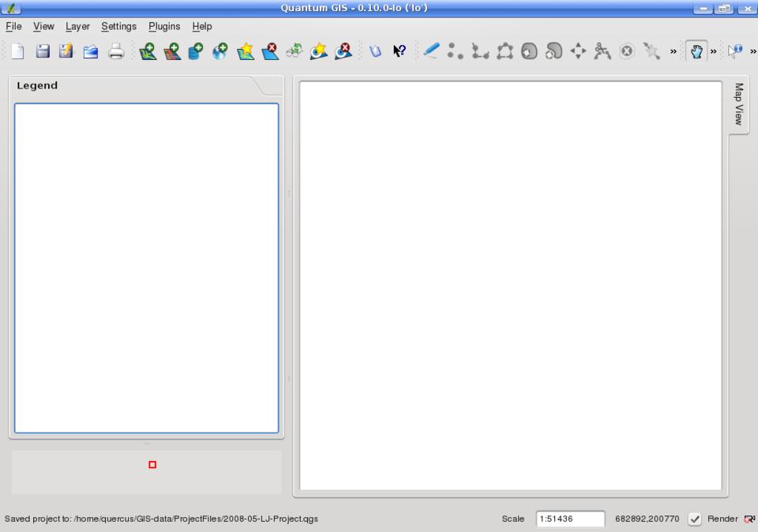Switch to the Map View tab
Screen dimensions: 758x532
[739, 104]
